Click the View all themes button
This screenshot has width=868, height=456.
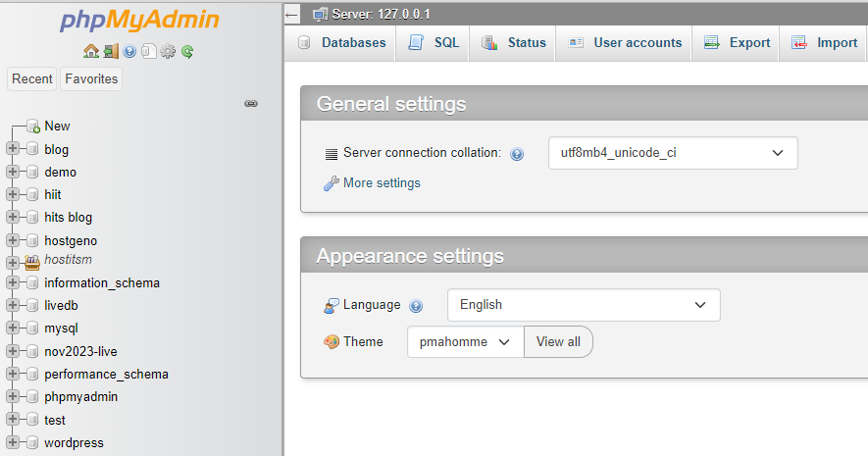click(558, 342)
